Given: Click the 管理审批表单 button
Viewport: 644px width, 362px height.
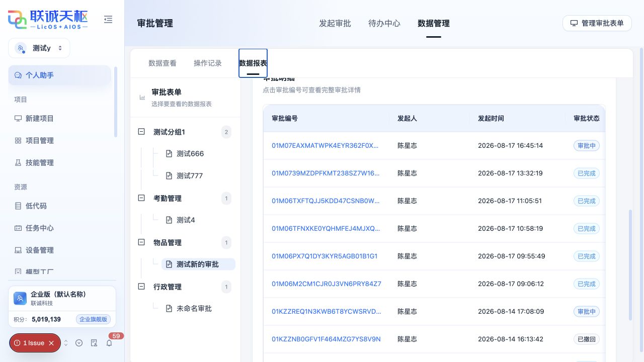Looking at the screenshot, I should pyautogui.click(x=597, y=23).
